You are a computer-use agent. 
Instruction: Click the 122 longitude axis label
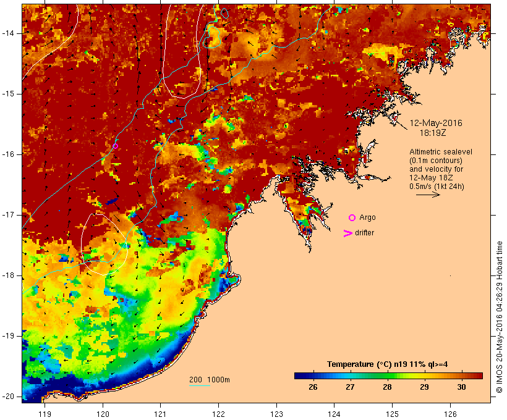tap(219, 414)
